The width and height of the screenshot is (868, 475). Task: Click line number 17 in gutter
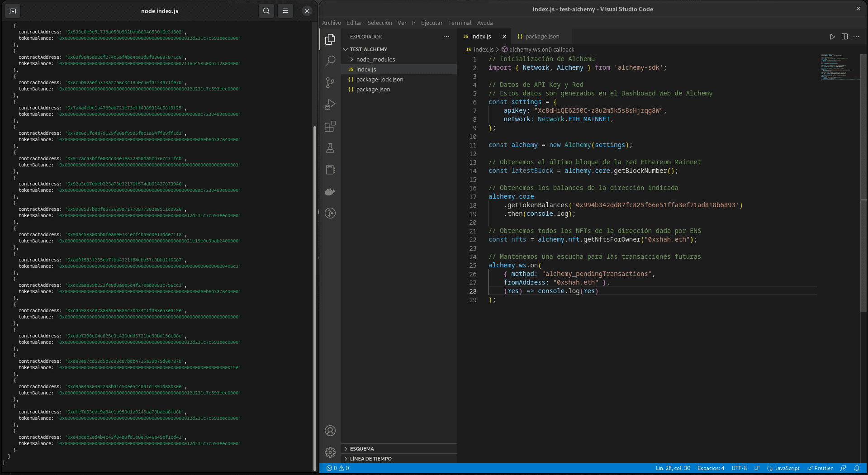[473, 197]
